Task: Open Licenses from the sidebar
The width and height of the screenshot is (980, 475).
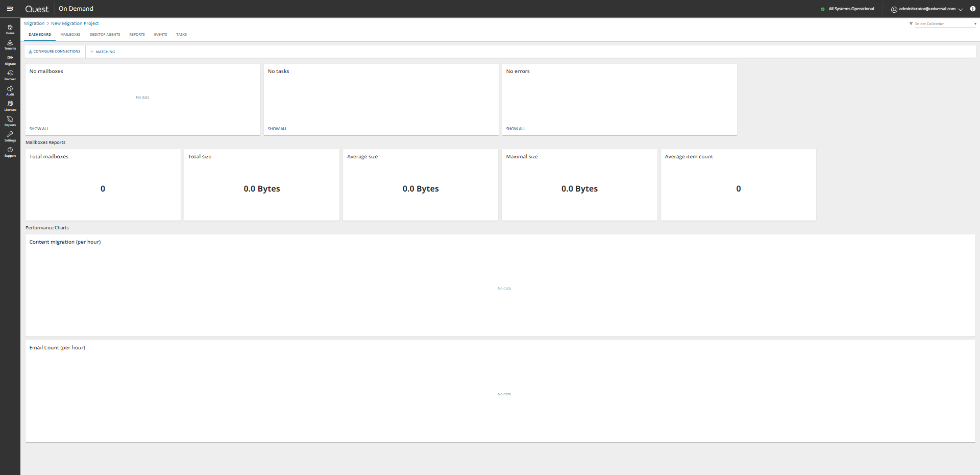Action: (10, 106)
